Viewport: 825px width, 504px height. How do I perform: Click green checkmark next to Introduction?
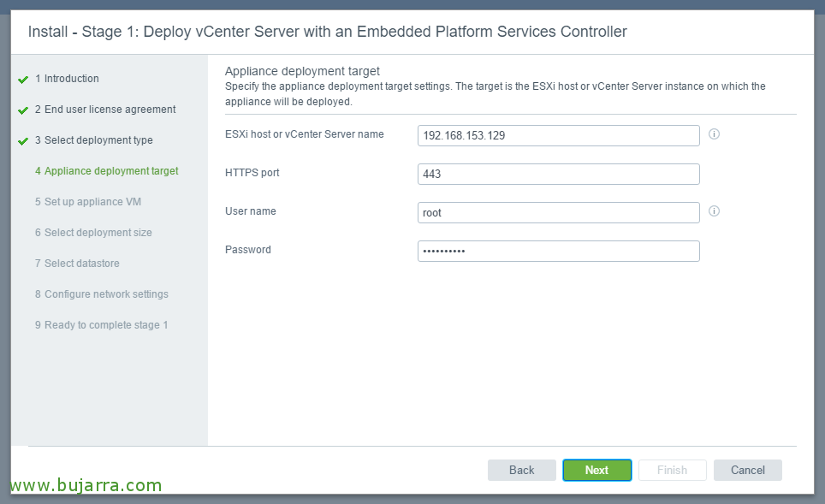tap(23, 80)
